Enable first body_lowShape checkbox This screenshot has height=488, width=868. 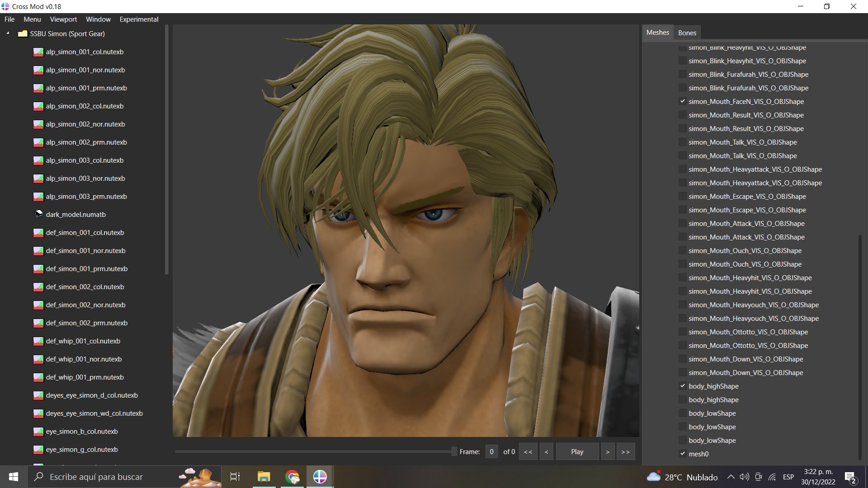tap(683, 413)
